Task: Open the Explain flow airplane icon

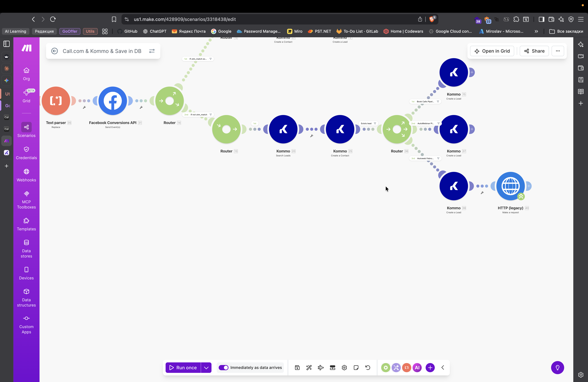Action: (x=321, y=367)
